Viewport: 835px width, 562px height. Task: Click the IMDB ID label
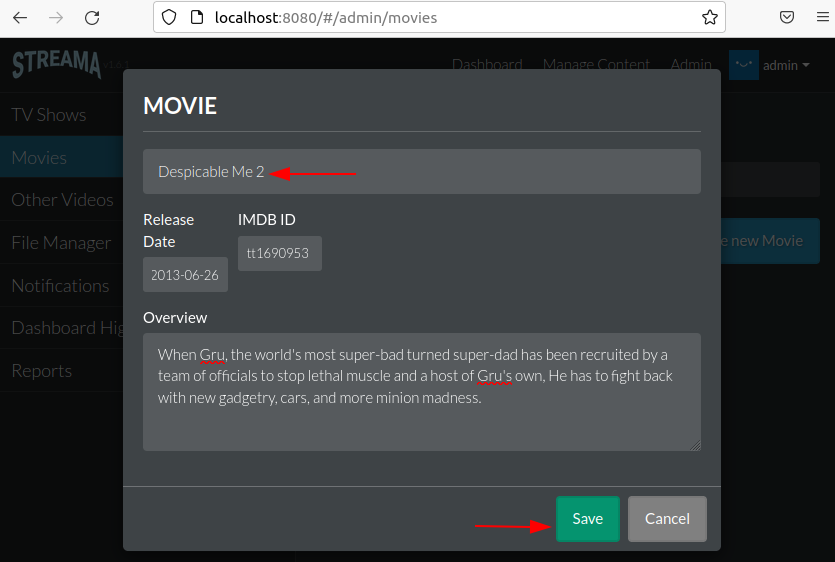(267, 219)
